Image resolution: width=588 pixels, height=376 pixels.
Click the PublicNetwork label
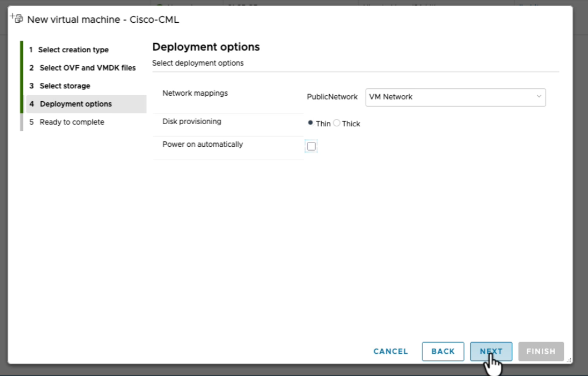(x=332, y=97)
